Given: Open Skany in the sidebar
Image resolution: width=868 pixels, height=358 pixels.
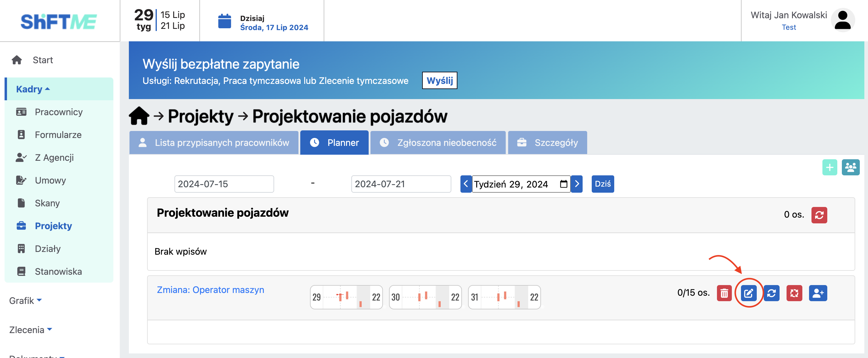Looking at the screenshot, I should [x=47, y=203].
